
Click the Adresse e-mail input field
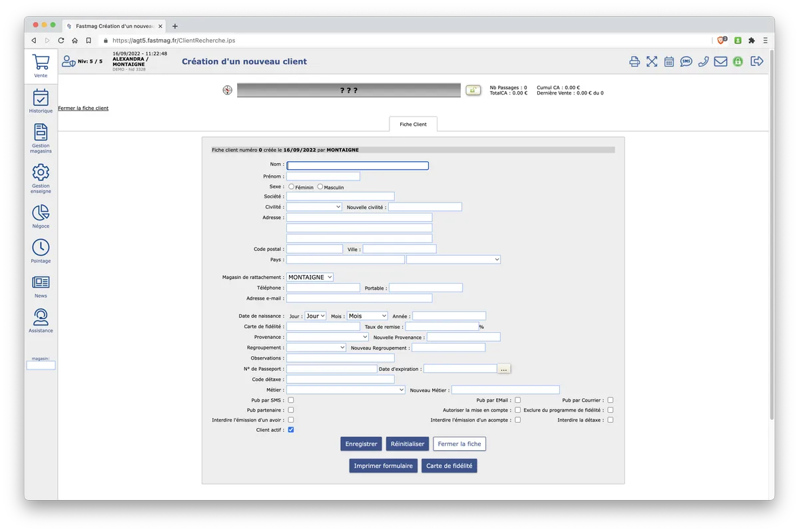click(360, 298)
